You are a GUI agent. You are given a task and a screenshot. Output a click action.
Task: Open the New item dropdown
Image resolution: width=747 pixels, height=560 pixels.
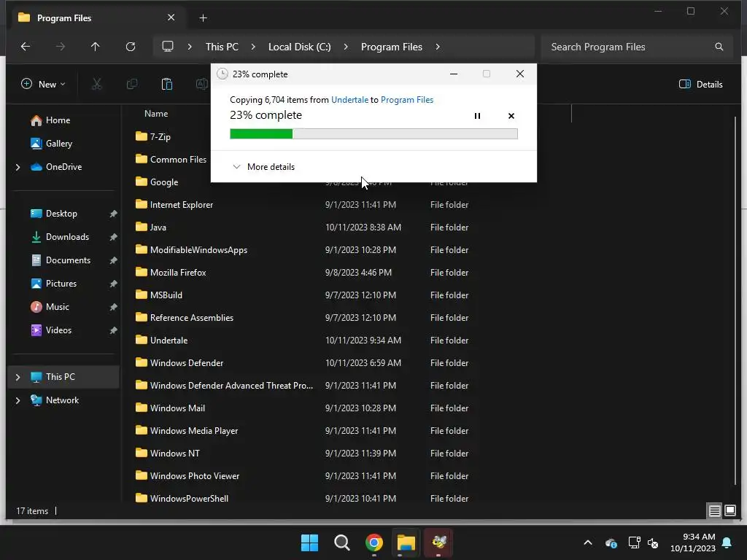43,85
